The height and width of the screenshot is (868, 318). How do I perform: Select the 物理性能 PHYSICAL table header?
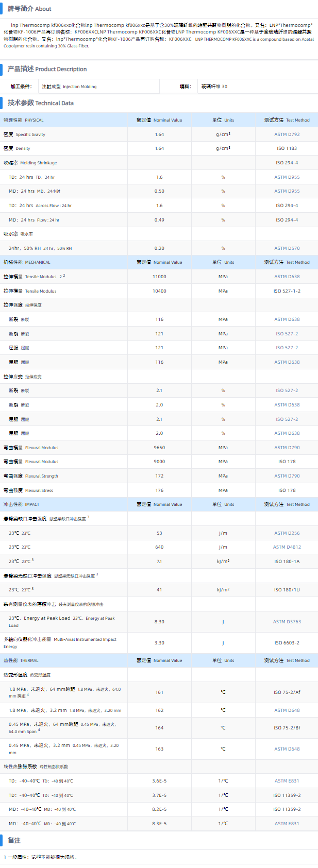point(24,120)
